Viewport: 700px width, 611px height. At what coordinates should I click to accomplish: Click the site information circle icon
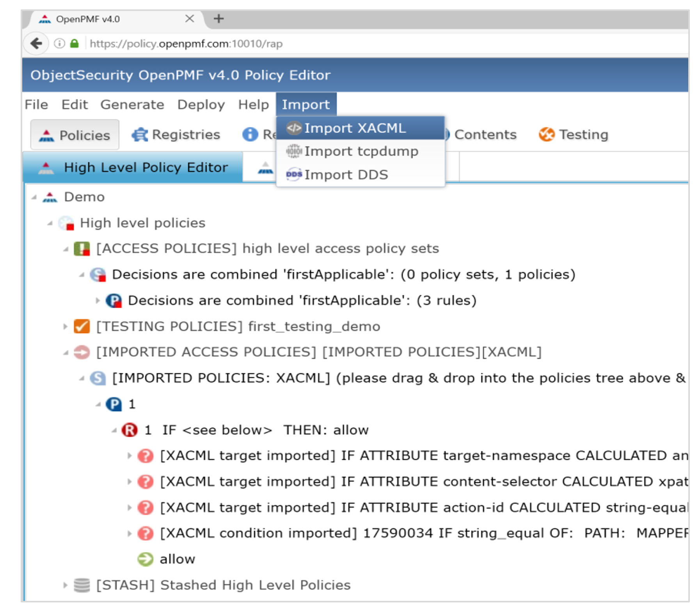pyautogui.click(x=59, y=43)
